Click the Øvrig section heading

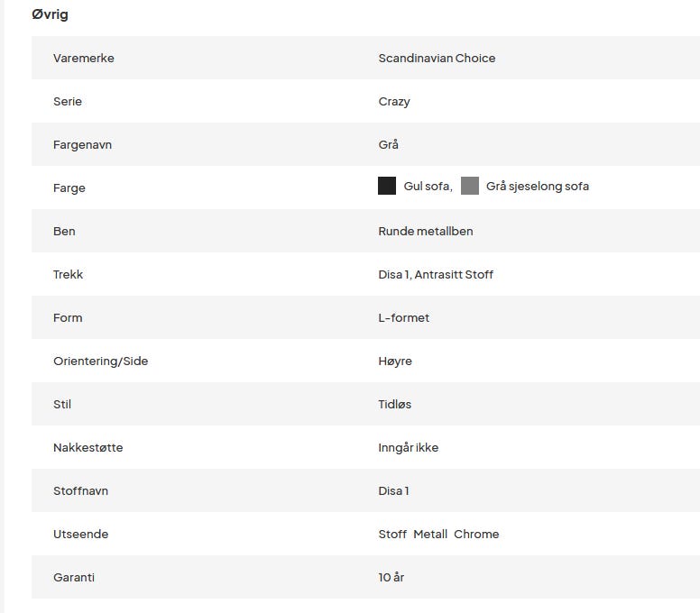point(50,14)
